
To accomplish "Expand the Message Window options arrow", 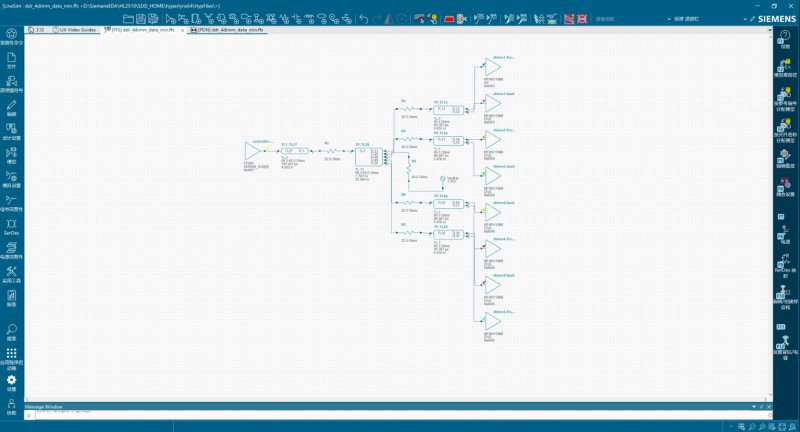I will click(754, 406).
